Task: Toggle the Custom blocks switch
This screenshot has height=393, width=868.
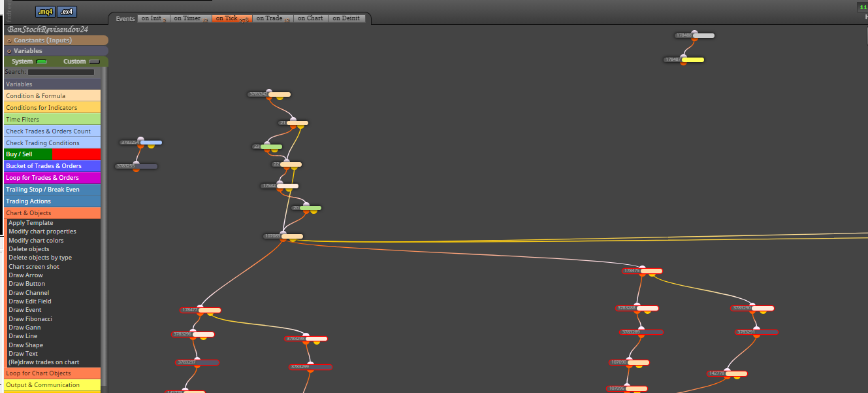Action: [x=94, y=61]
